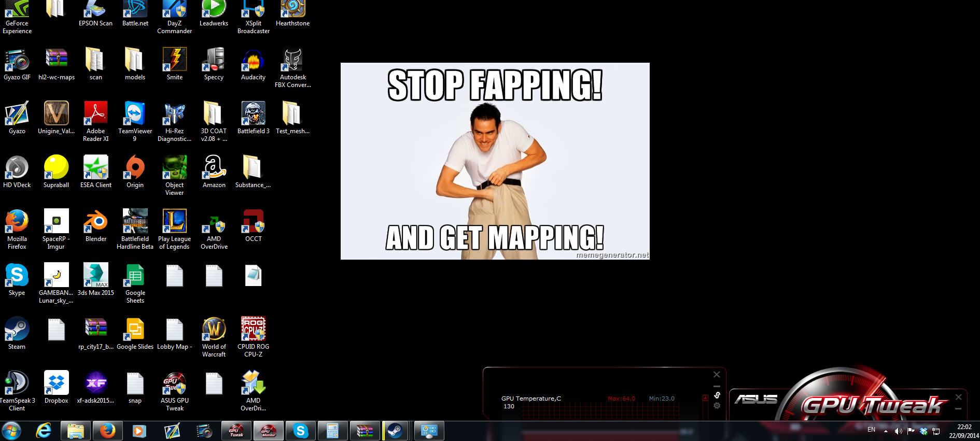Open Autodesk FBX Converter shortcut

293,68
